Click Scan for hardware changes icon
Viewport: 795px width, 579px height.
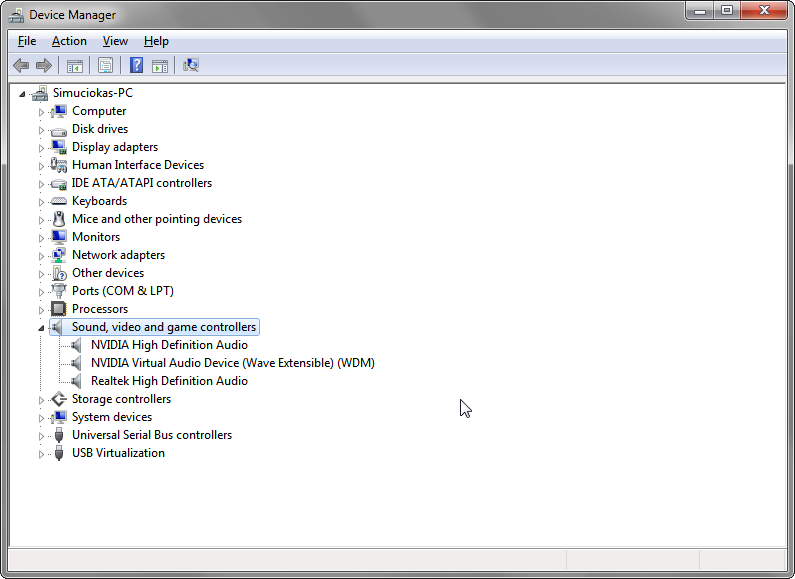(x=191, y=65)
